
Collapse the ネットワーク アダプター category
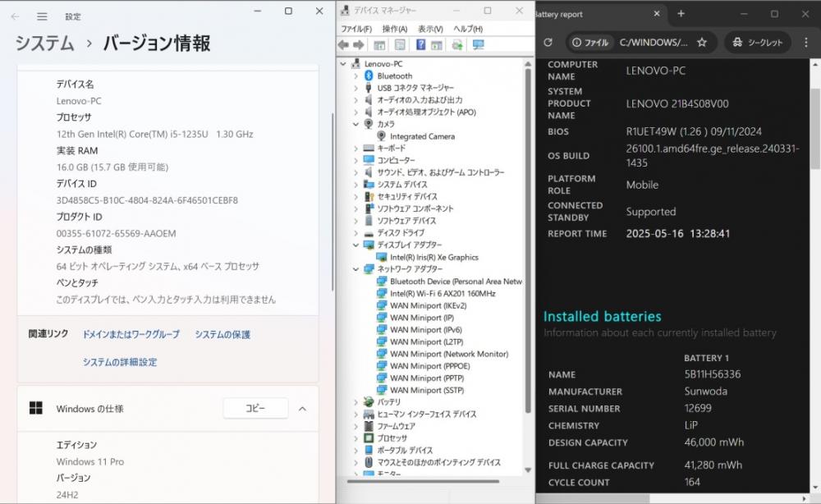click(x=356, y=269)
